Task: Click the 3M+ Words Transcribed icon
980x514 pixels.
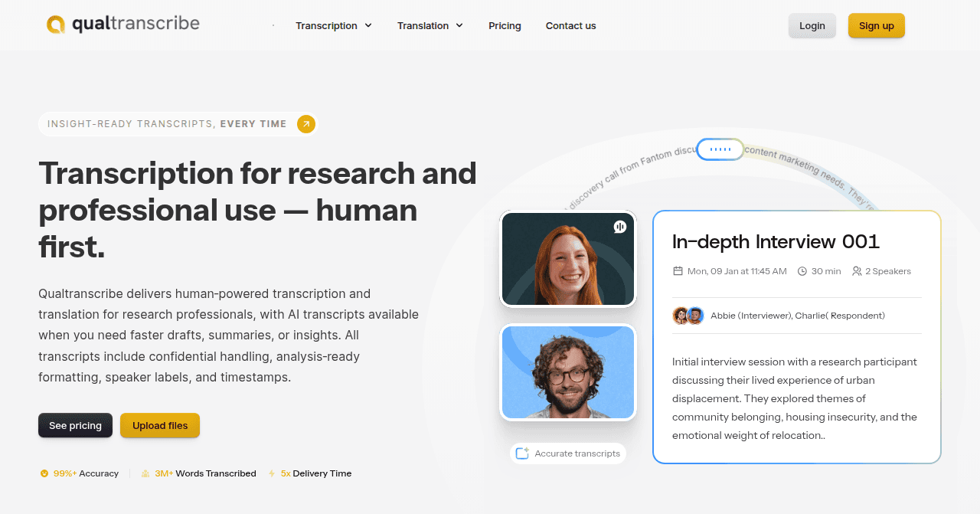Action: click(145, 473)
